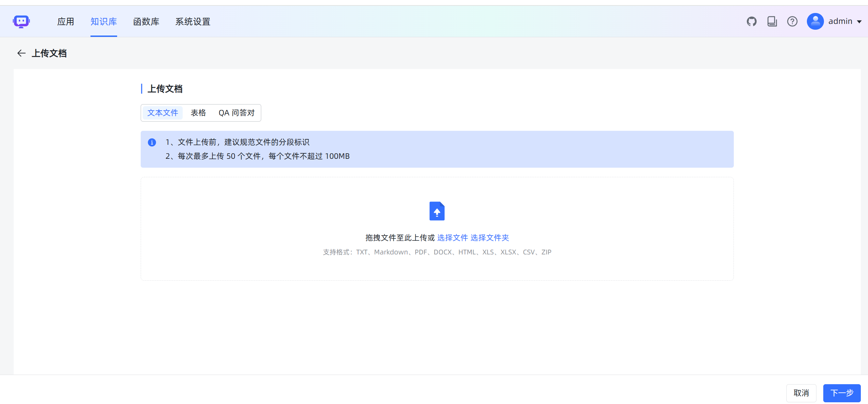Click the admin user avatar
The height and width of the screenshot is (404, 868).
(815, 22)
